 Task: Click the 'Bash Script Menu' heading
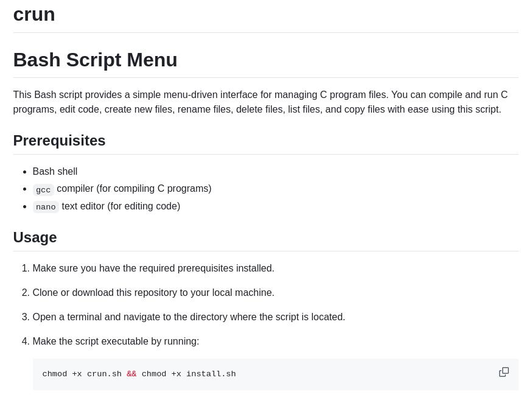coord(95,60)
